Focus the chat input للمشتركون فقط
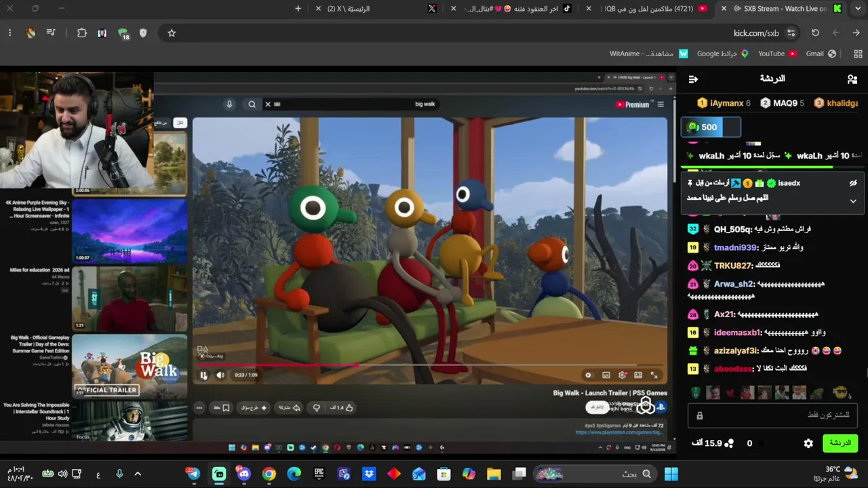 point(772,415)
